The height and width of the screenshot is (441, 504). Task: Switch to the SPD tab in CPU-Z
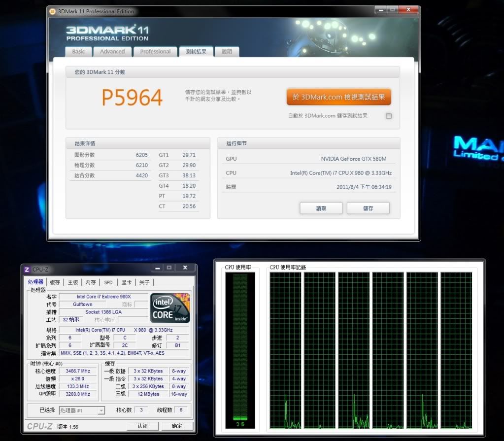108,282
